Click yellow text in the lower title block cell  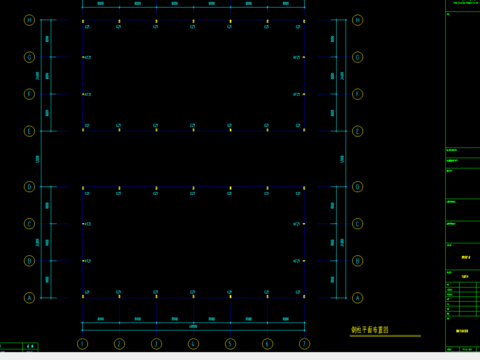click(462, 331)
